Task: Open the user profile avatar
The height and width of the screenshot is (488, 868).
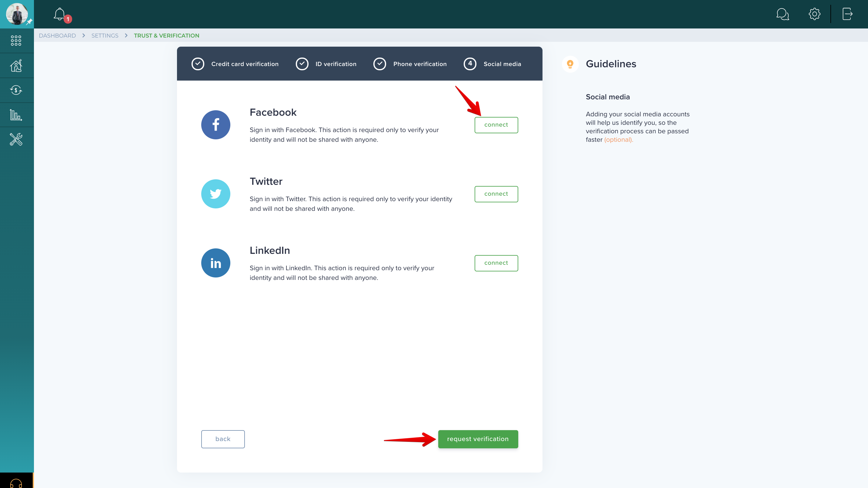Action: [x=17, y=14]
